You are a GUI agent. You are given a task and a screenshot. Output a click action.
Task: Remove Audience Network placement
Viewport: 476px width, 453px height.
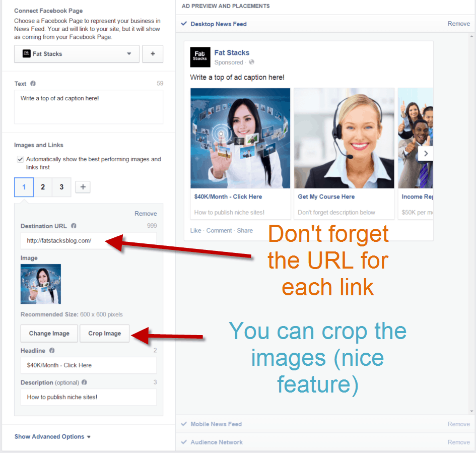click(459, 442)
